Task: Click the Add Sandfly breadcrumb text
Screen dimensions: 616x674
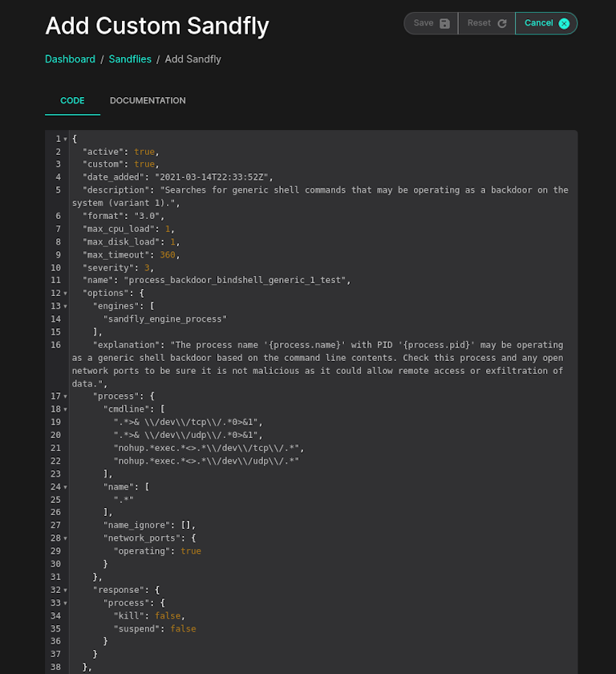Action: point(192,59)
